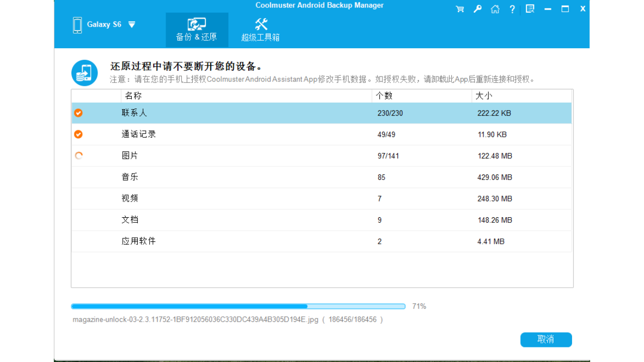Open the shopping cart purchase page

(459, 9)
